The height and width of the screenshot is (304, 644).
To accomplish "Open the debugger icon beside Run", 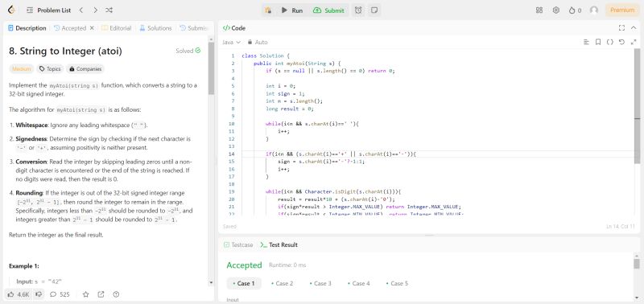I will click(x=268, y=10).
